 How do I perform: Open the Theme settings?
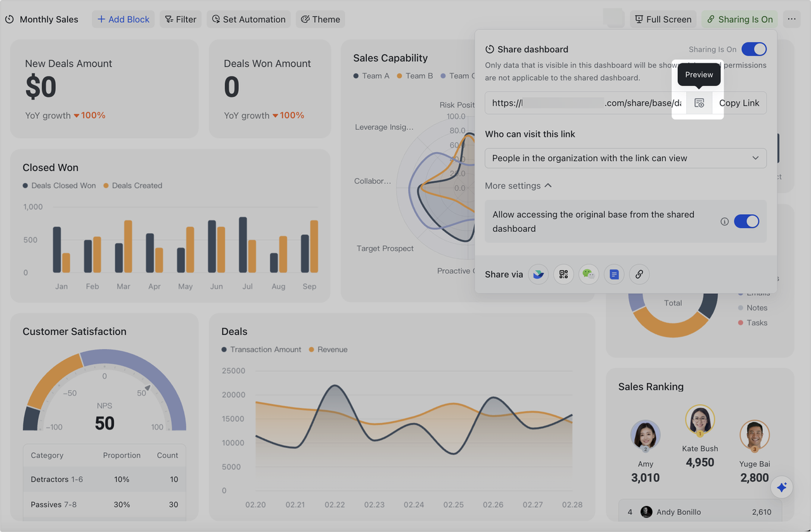click(x=321, y=20)
